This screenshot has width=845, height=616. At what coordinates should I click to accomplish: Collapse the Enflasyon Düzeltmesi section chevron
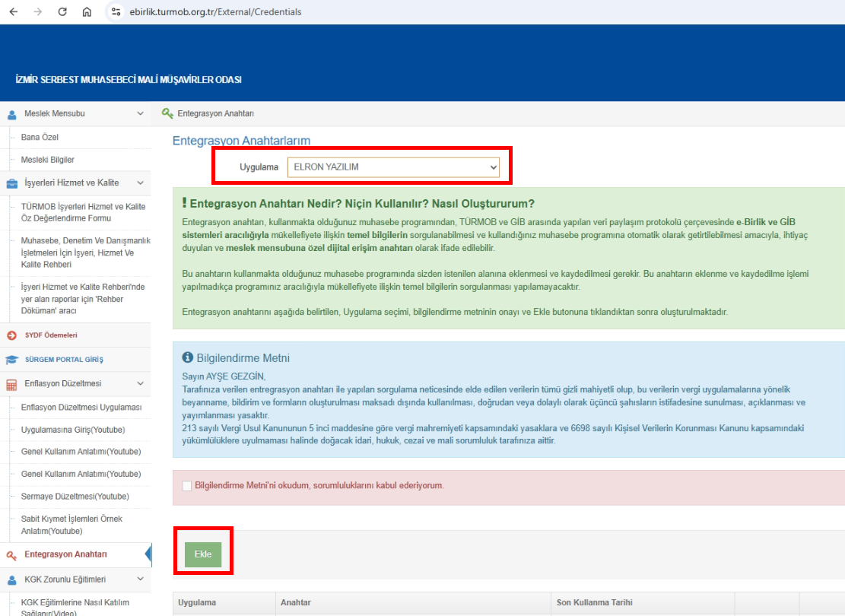pyautogui.click(x=140, y=384)
